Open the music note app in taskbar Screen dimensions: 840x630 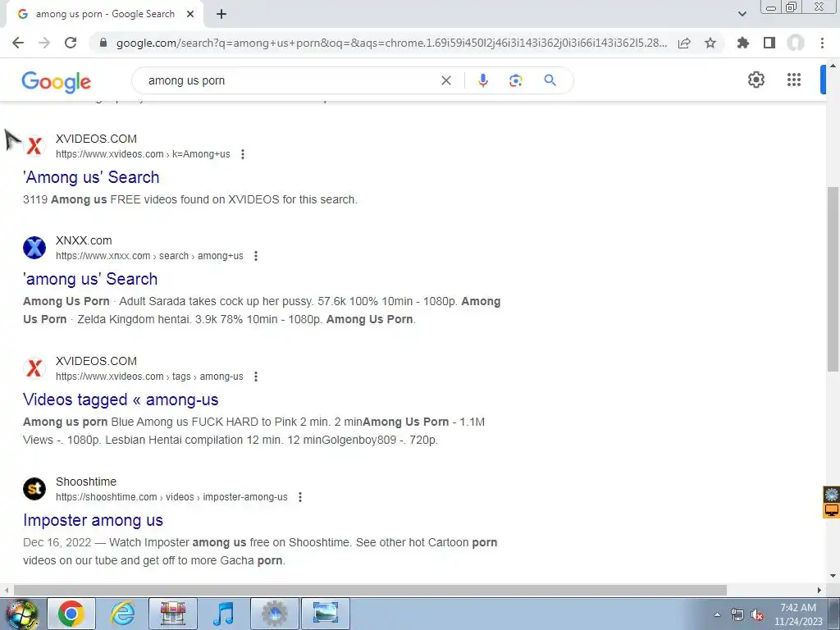(224, 614)
